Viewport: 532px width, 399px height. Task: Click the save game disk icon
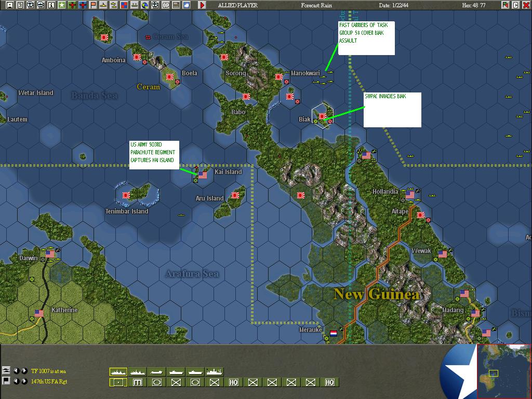click(x=10, y=5)
